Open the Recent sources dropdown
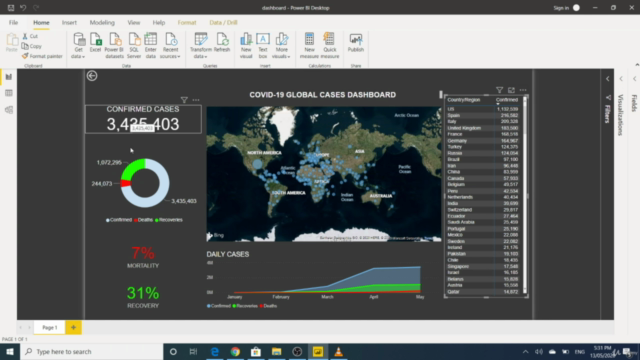 point(170,46)
